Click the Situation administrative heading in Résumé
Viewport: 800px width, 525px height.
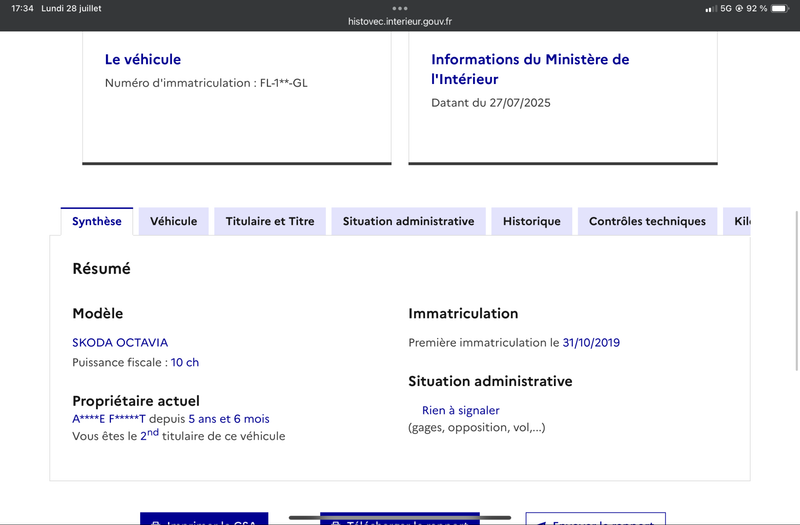(490, 381)
